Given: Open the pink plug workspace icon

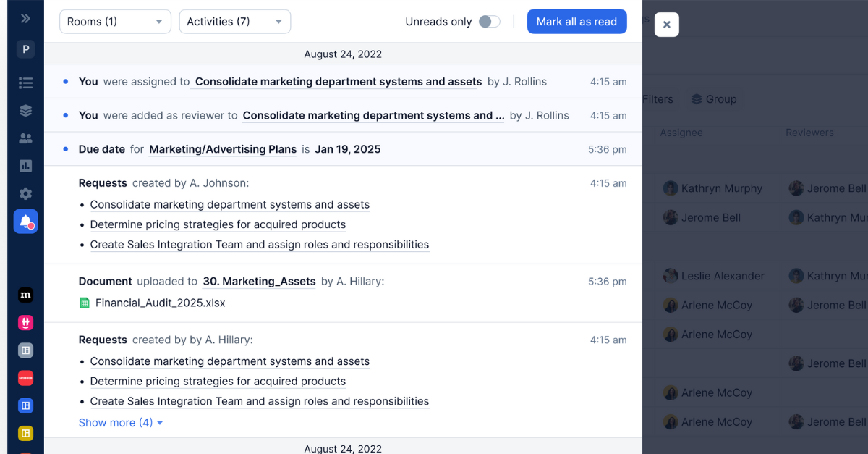Looking at the screenshot, I should point(25,323).
